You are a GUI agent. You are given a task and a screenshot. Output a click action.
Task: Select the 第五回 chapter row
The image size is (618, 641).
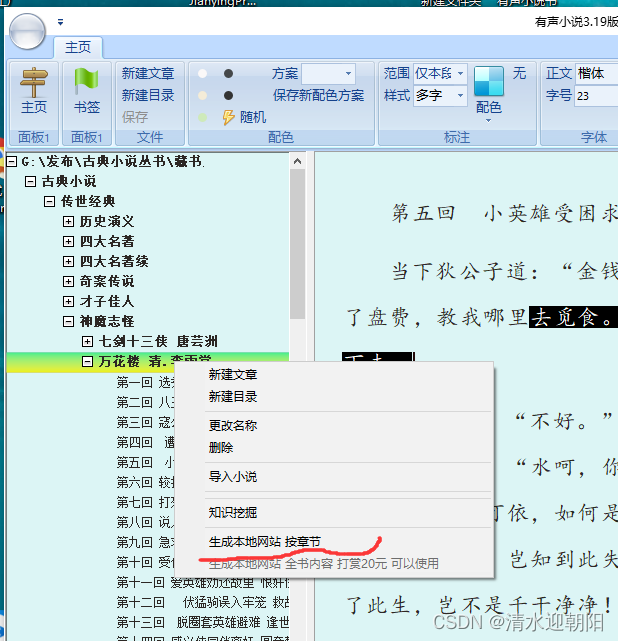[145, 462]
